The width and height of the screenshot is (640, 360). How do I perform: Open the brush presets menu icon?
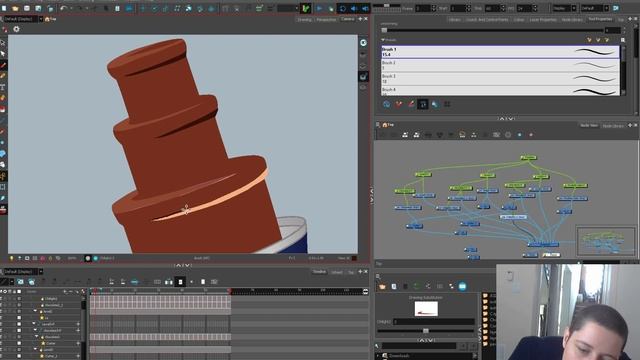[623, 40]
